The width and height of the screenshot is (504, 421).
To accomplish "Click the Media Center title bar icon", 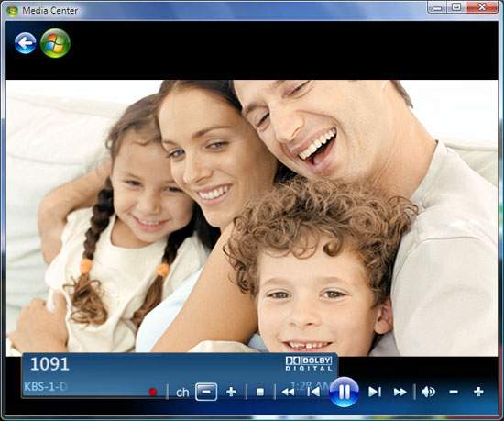I will point(13,11).
